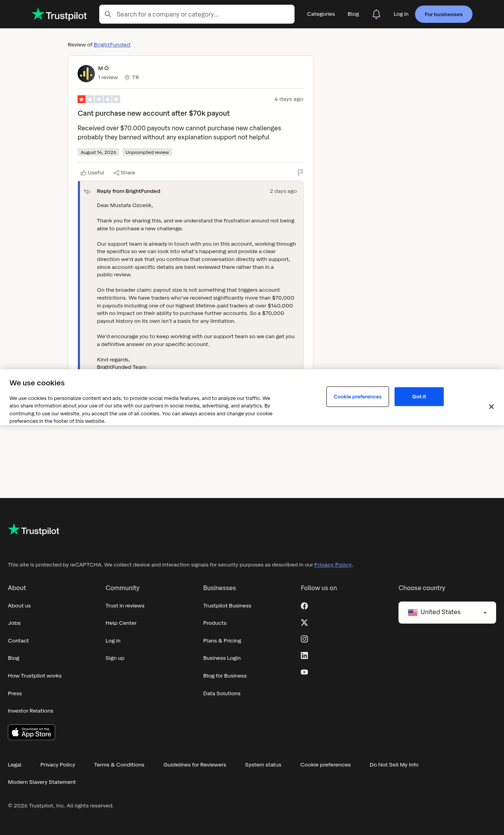Click the reviewer name M Ö
Viewport: 504px width, 835px height.
click(104, 68)
